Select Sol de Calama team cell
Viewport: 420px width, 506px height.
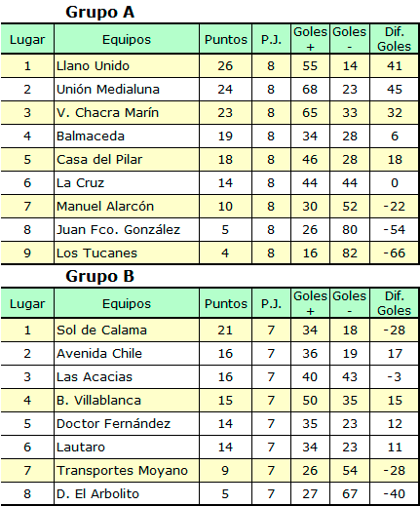tap(127, 331)
